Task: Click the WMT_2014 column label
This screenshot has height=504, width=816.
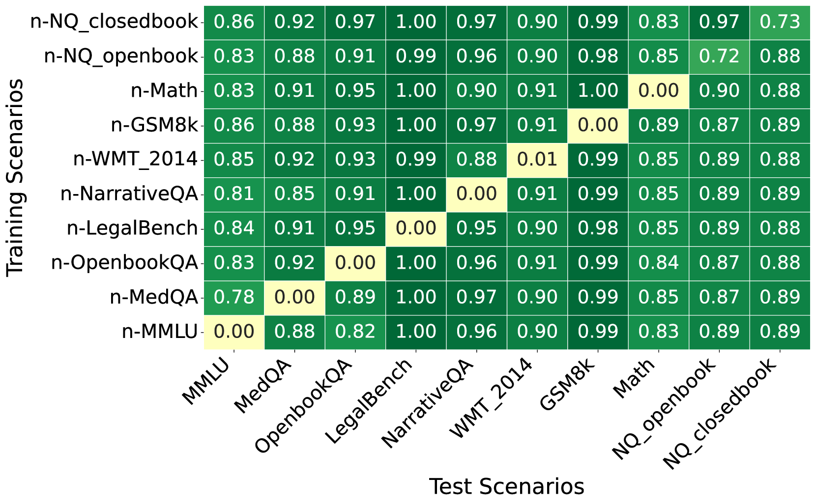Action: tap(493, 398)
